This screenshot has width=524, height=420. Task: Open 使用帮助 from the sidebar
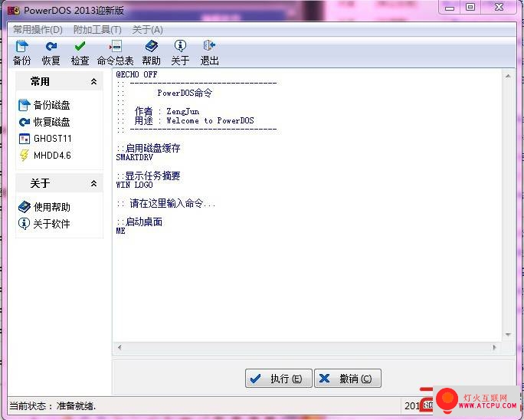click(x=52, y=207)
